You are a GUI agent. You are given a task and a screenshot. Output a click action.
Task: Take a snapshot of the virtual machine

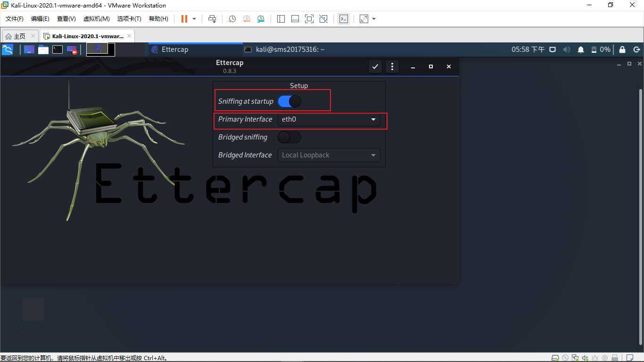click(x=232, y=19)
